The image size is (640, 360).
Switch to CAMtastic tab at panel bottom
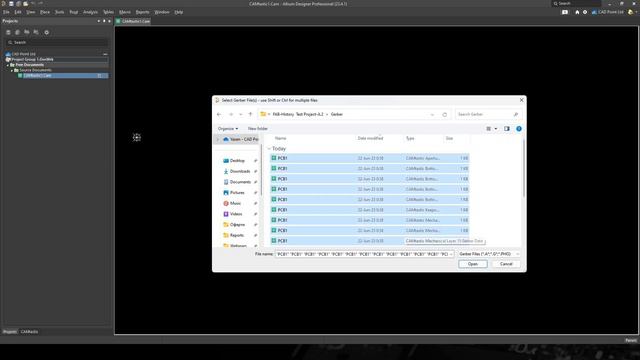point(29,332)
